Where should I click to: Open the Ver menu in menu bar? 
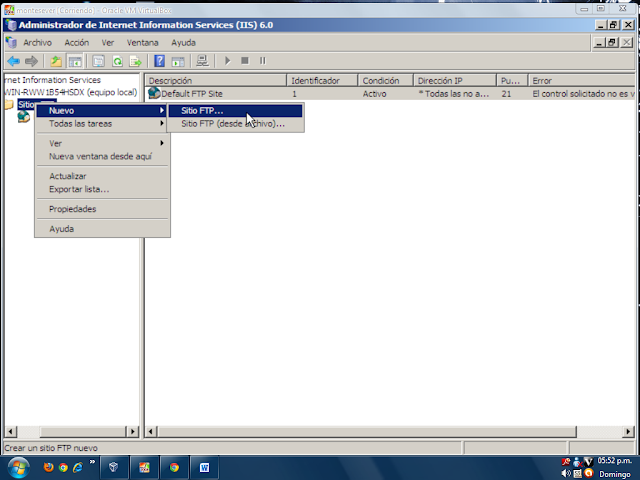(x=108, y=42)
